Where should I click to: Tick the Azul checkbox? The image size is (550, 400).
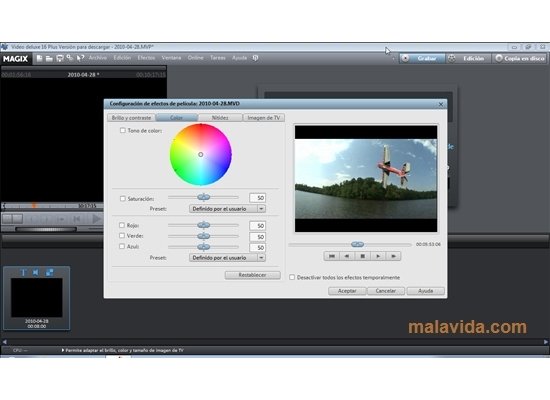pos(122,246)
